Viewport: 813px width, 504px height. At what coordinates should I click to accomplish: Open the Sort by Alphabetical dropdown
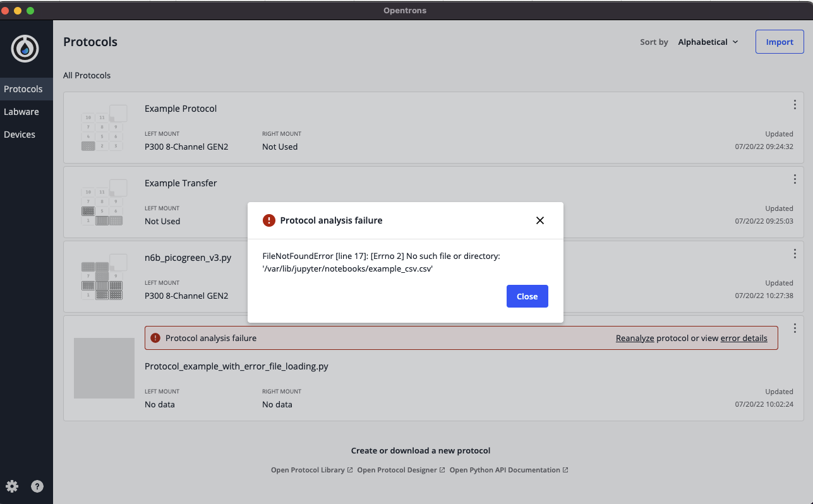(708, 42)
